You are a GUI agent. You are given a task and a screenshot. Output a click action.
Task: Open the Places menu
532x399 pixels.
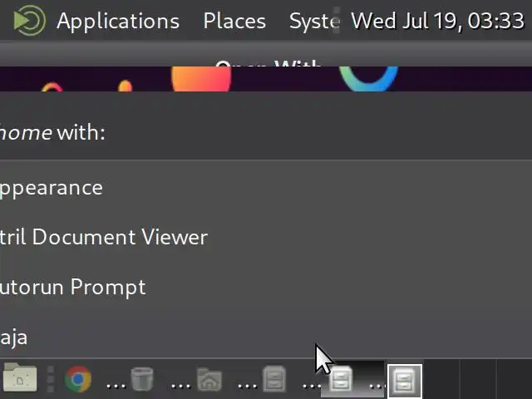[234, 21]
